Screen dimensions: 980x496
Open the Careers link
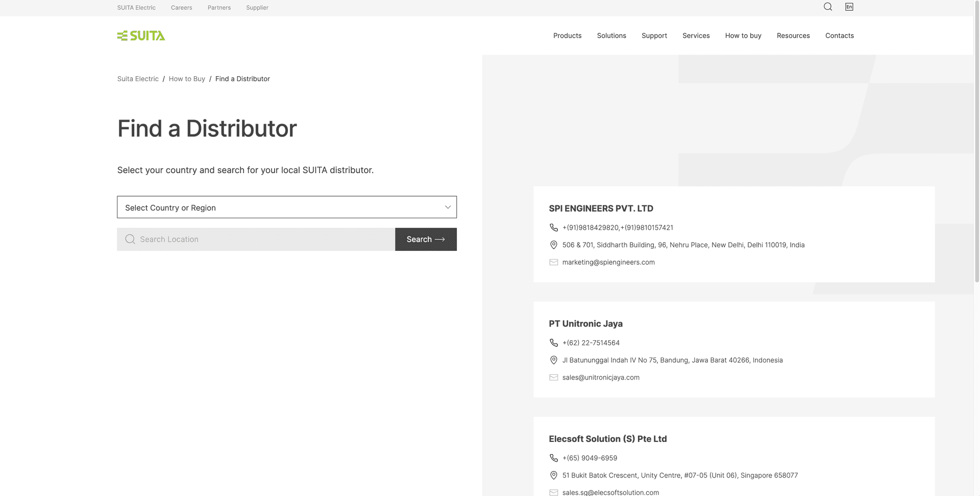tap(182, 8)
